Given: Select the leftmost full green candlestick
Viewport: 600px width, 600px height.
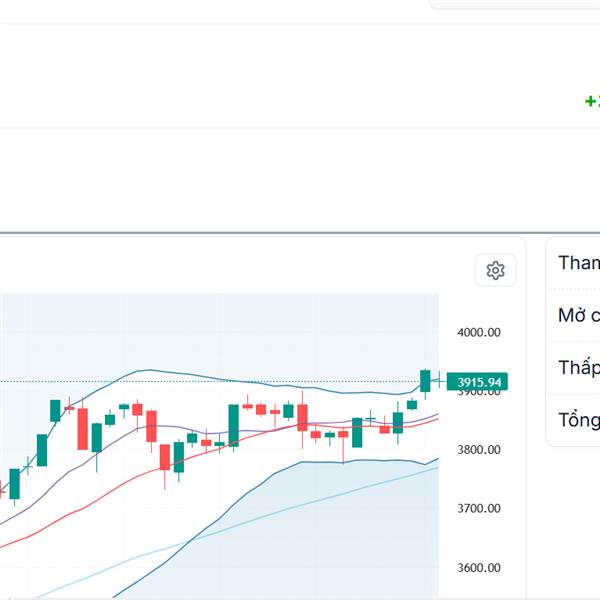Looking at the screenshot, I should coord(14,483).
